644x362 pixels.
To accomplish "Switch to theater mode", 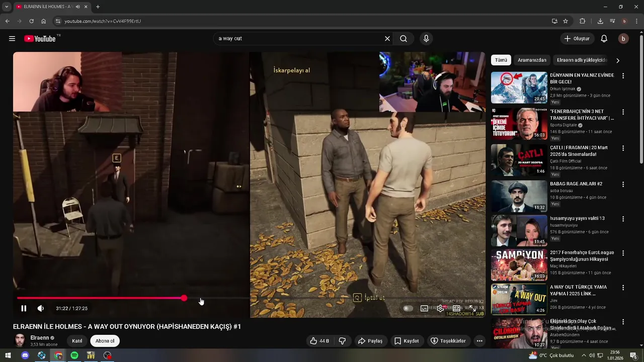I will coord(456,308).
